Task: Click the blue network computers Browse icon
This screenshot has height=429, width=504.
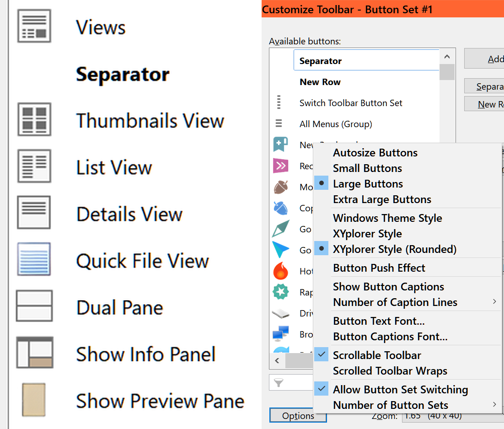Action: (280, 333)
